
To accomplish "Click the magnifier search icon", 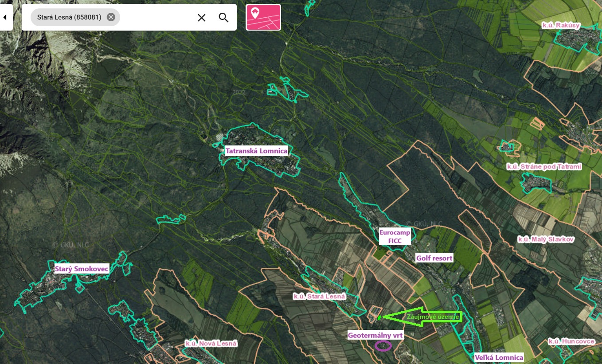I will click(223, 17).
